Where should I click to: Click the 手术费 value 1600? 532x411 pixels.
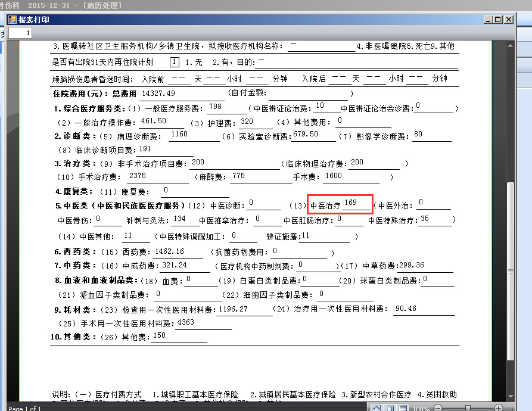(334, 176)
